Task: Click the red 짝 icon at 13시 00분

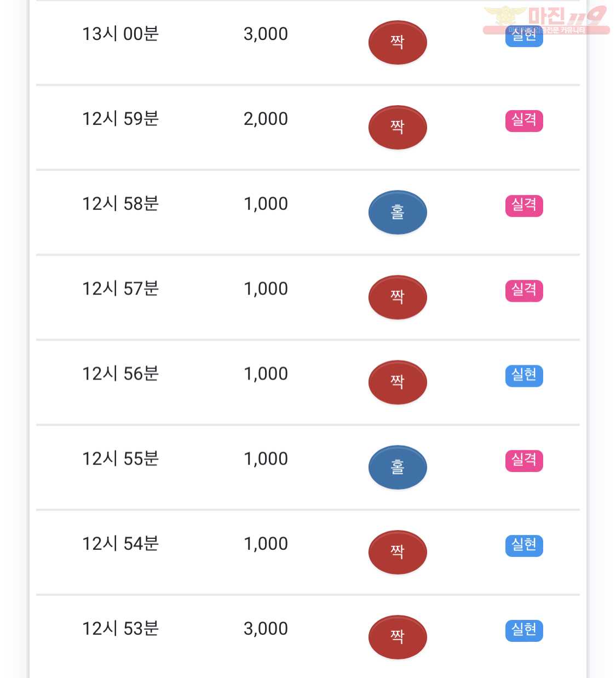Action: click(x=398, y=42)
